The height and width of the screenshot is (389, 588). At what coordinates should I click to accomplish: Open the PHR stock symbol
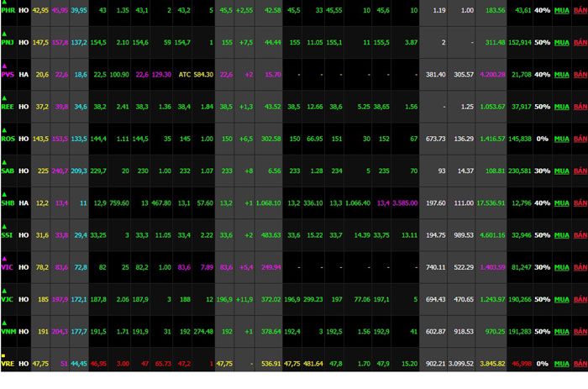(8, 10)
